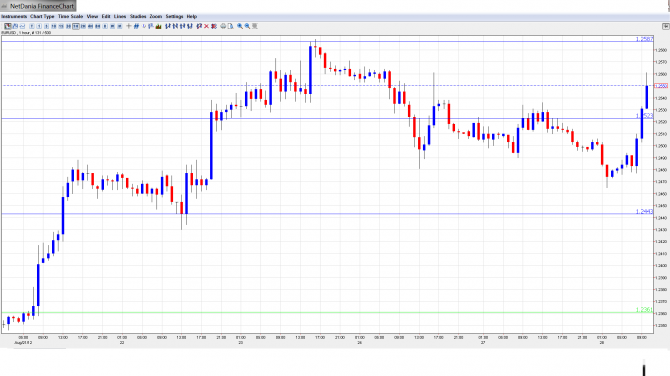Open the volume study icon

(x=158, y=26)
